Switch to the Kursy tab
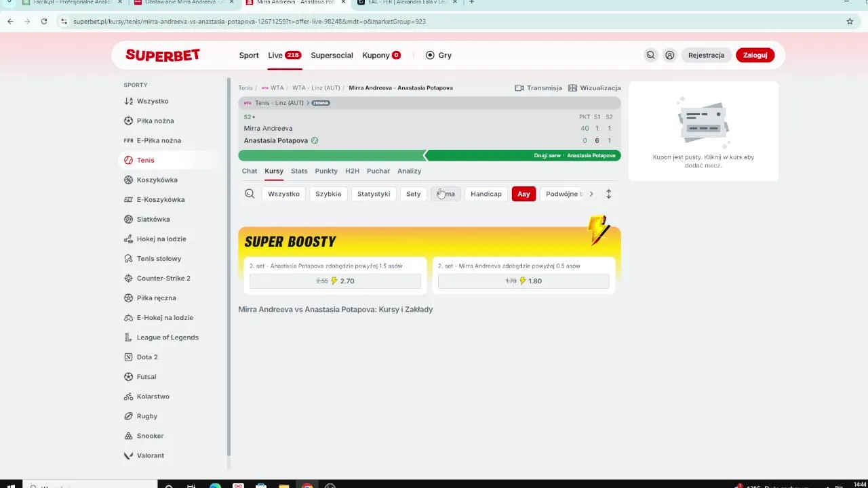The height and width of the screenshot is (488, 868). point(274,171)
